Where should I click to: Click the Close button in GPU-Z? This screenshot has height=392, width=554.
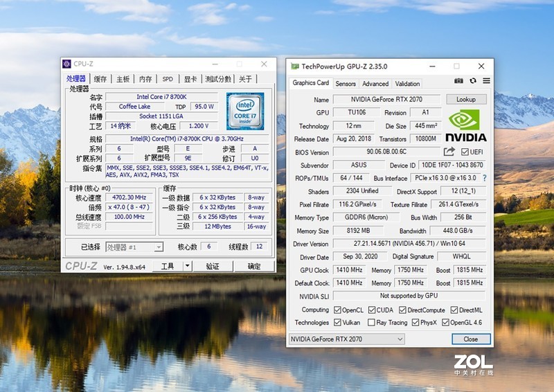[x=471, y=339]
